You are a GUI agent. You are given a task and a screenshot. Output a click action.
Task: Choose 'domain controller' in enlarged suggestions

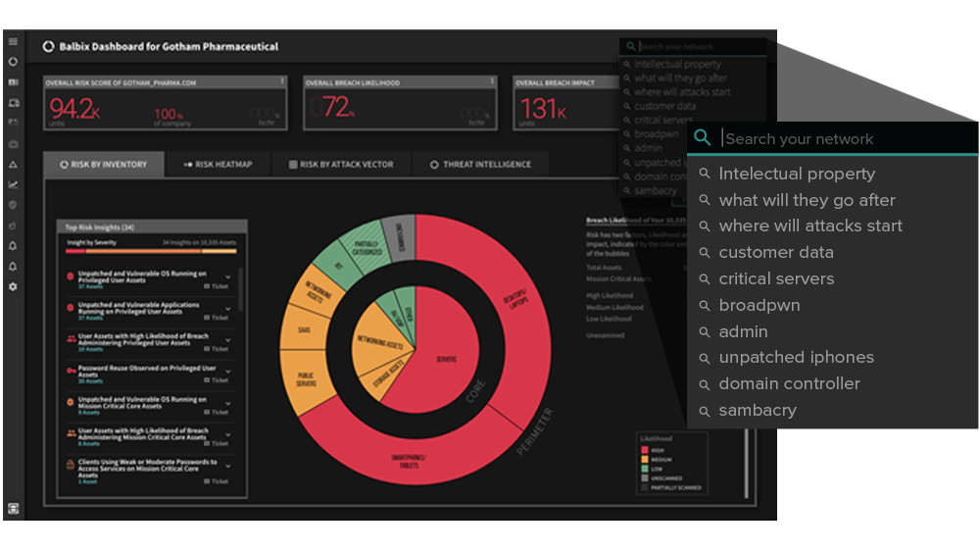pos(789,383)
